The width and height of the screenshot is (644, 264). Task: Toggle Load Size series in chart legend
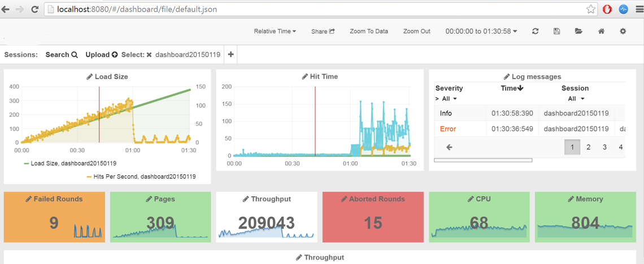tap(70, 164)
